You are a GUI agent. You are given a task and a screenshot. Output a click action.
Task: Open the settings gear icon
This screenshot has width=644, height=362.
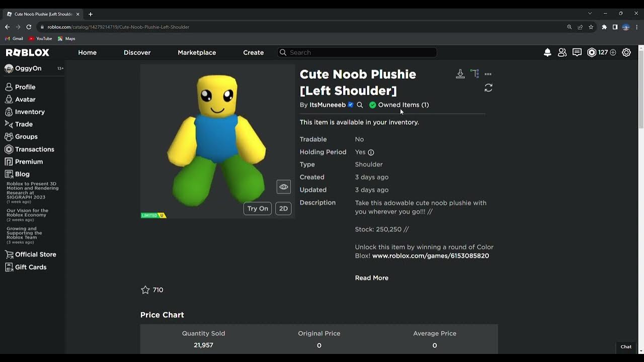pos(626,52)
